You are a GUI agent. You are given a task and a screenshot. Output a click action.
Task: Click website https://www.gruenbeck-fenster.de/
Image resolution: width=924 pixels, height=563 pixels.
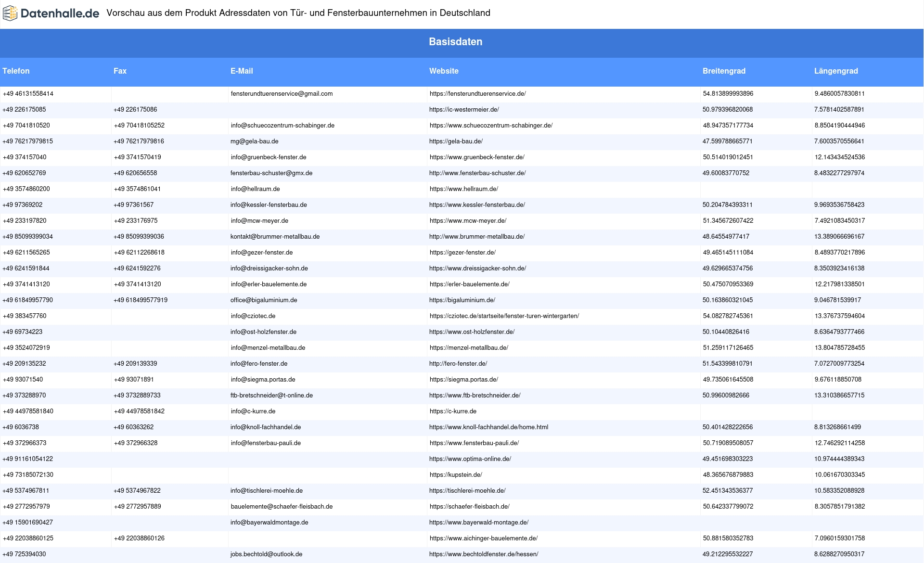pos(477,157)
